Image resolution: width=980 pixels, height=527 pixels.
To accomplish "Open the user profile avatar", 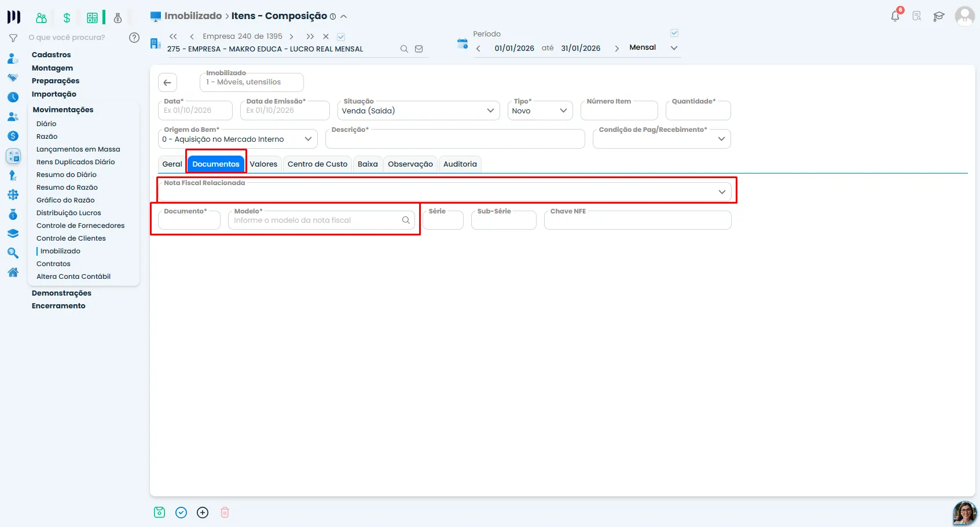I will coord(964,16).
